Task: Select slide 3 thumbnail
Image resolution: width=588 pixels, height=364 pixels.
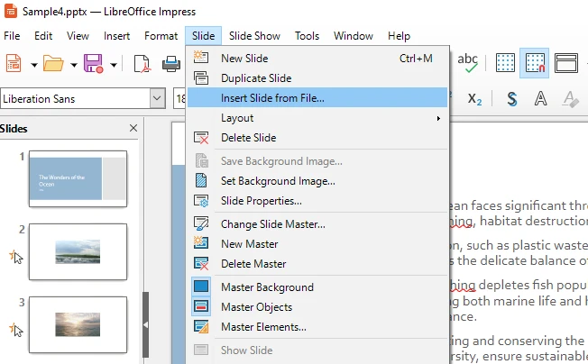Action: (78, 324)
